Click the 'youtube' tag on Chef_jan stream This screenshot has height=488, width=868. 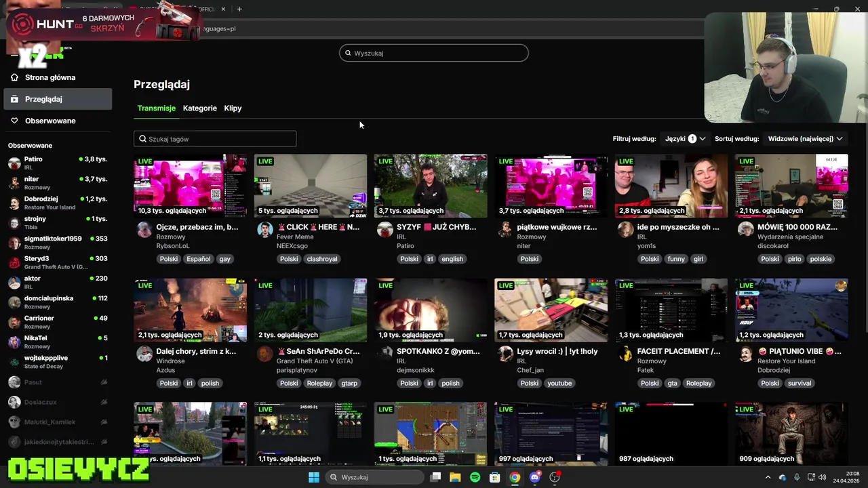(x=559, y=383)
